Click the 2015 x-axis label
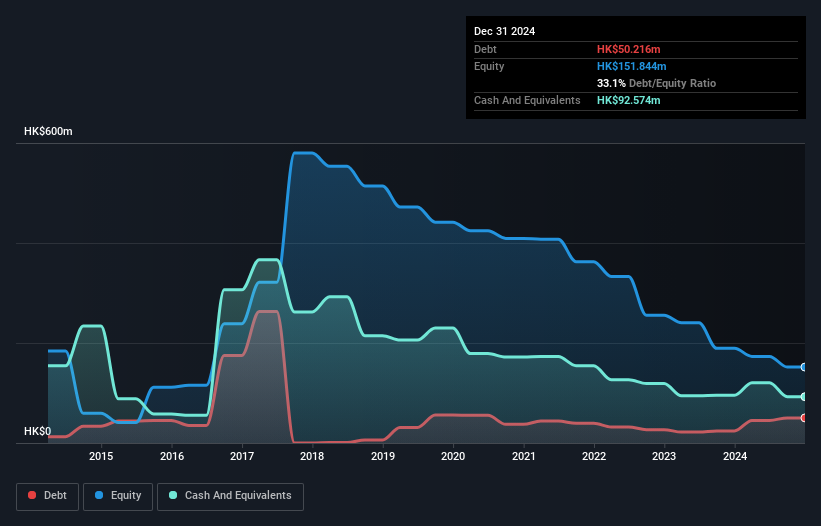The height and width of the screenshot is (526, 821). (x=101, y=456)
